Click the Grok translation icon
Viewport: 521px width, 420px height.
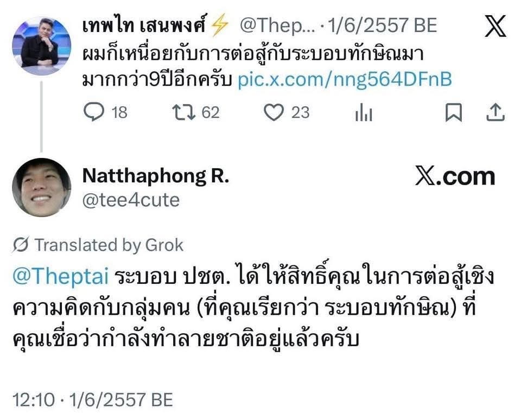(21, 245)
